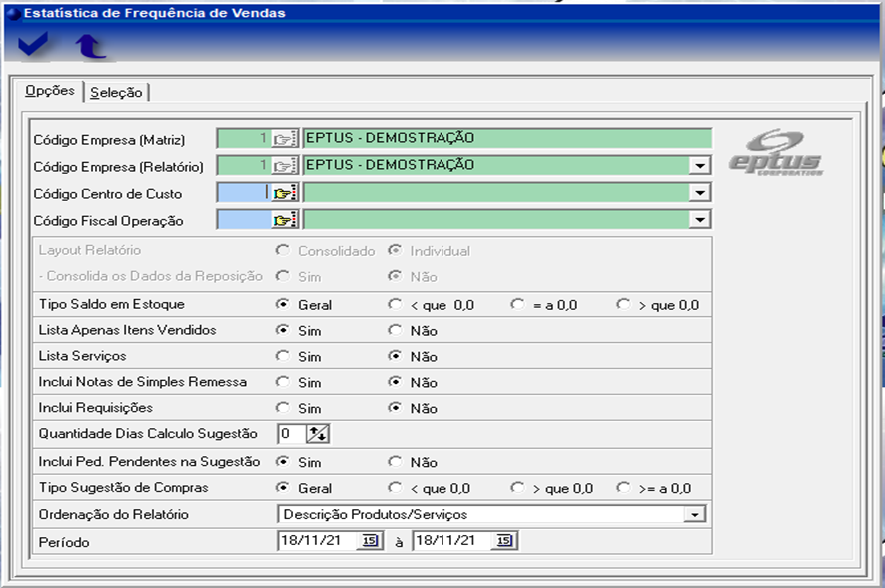This screenshot has width=885, height=588.
Task: Switch to the Opções tab
Action: [x=49, y=91]
